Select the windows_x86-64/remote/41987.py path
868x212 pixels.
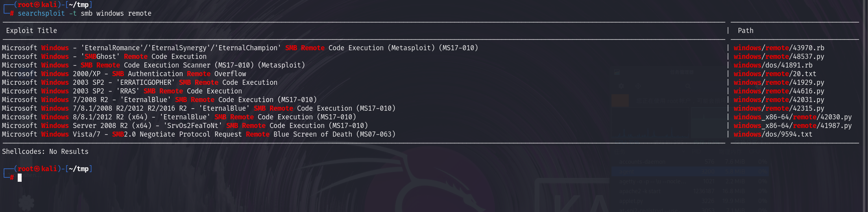792,126
